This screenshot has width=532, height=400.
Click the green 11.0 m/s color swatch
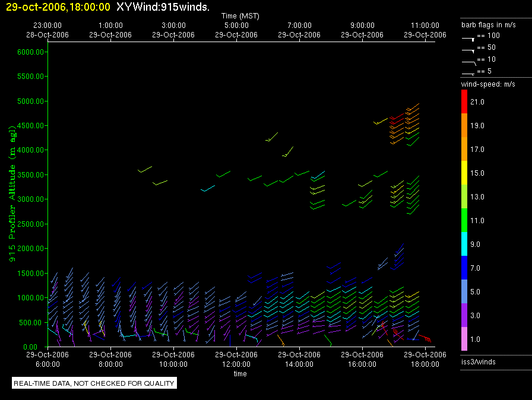point(464,220)
